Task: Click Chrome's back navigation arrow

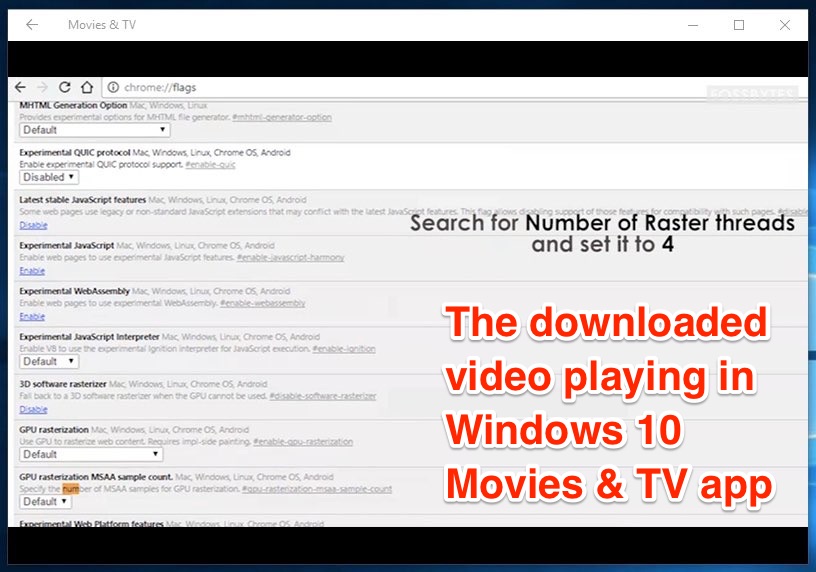Action: 23,88
